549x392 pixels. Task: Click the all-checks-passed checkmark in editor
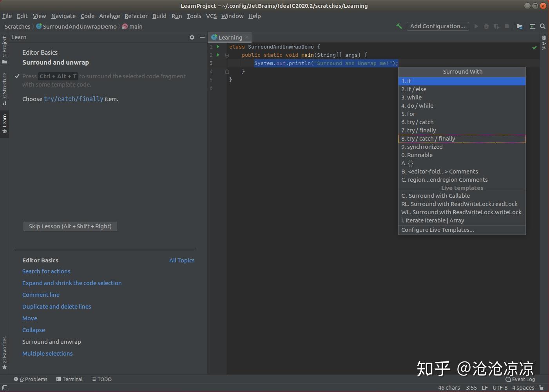pos(534,47)
